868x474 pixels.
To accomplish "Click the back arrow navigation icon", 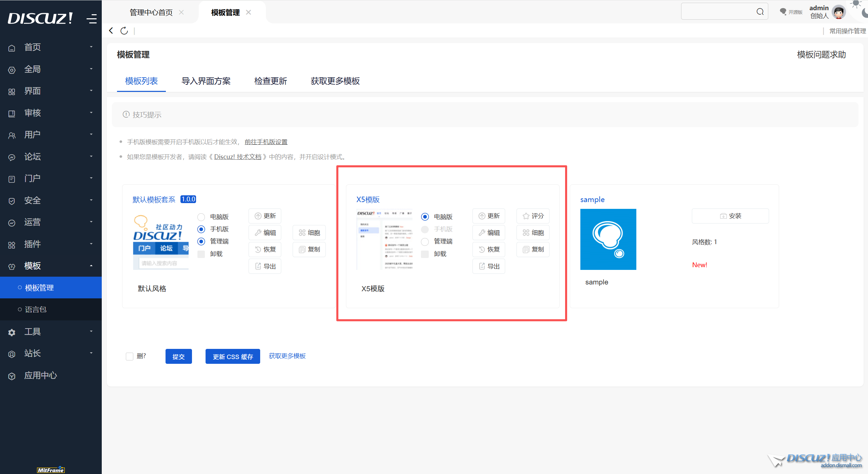I will click(111, 31).
